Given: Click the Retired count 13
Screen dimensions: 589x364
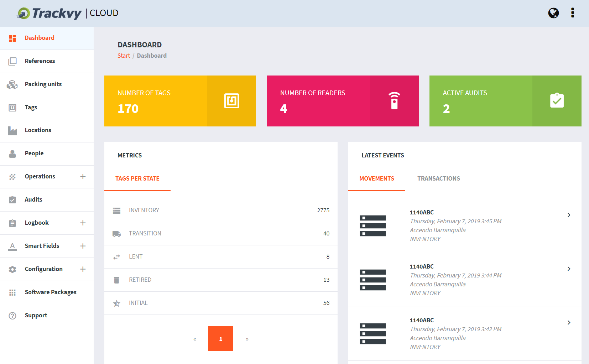Looking at the screenshot, I should tap(326, 280).
